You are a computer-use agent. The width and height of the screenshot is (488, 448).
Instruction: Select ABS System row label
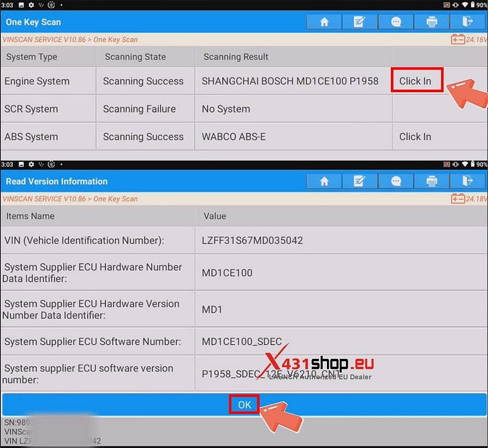[x=31, y=136]
